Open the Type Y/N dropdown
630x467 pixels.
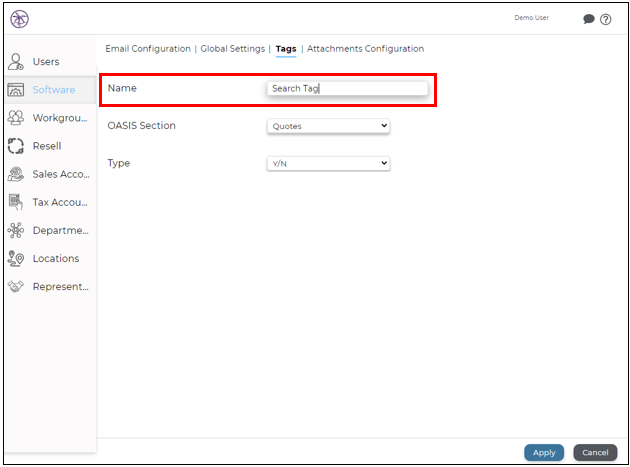pyautogui.click(x=329, y=164)
